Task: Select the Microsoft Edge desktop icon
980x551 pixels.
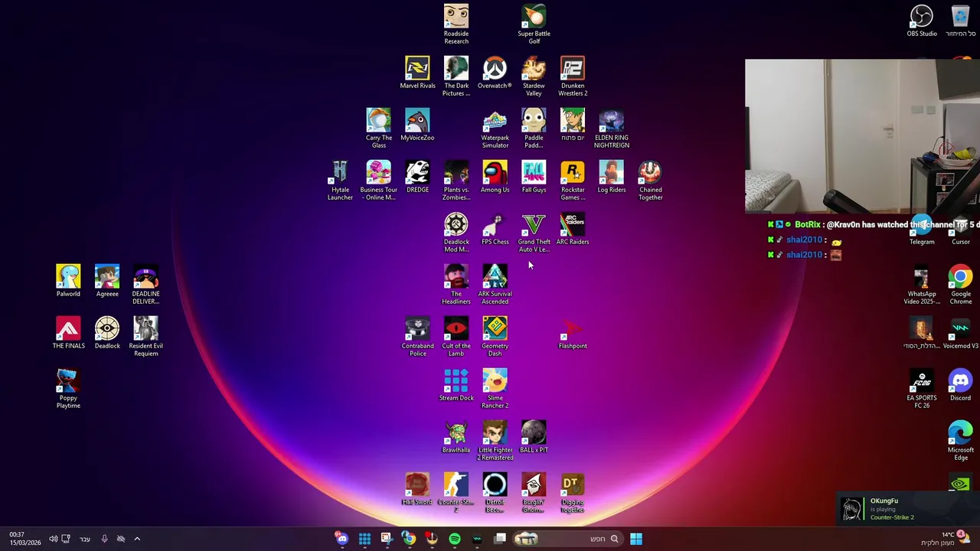Action: (x=960, y=441)
